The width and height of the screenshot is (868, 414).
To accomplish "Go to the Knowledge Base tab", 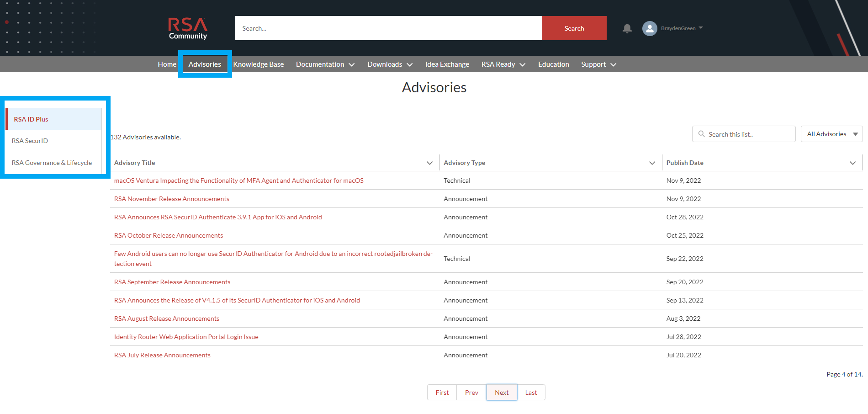I will click(259, 64).
